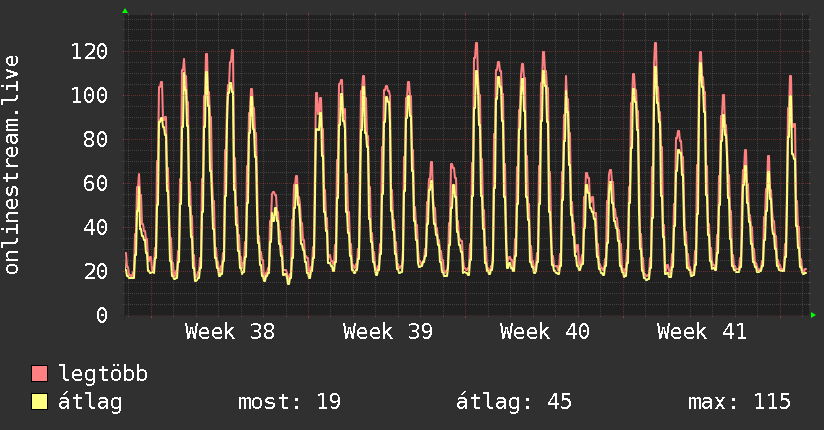Click the y-axis value 20
Image resolution: width=824 pixels, height=430 pixels.
tap(96, 272)
